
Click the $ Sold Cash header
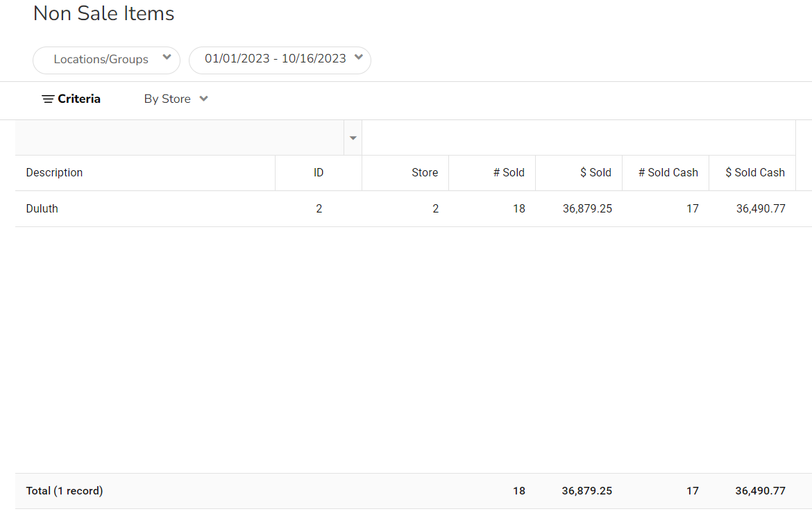[x=754, y=173]
